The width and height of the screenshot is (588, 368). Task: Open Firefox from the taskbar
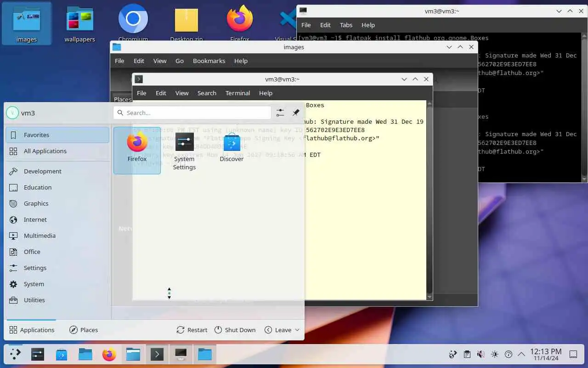click(109, 354)
